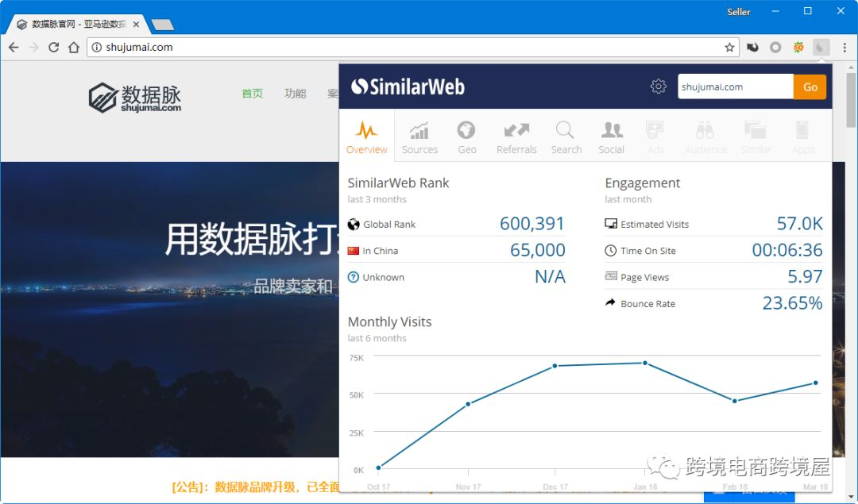Click the N/A value for Unknown
Image resolution: width=858 pixels, height=504 pixels.
click(550, 276)
